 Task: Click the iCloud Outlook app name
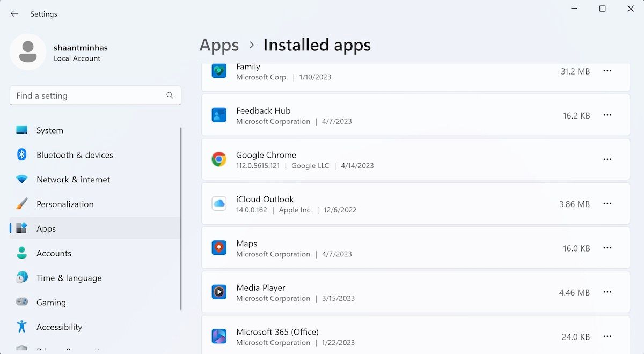click(265, 199)
